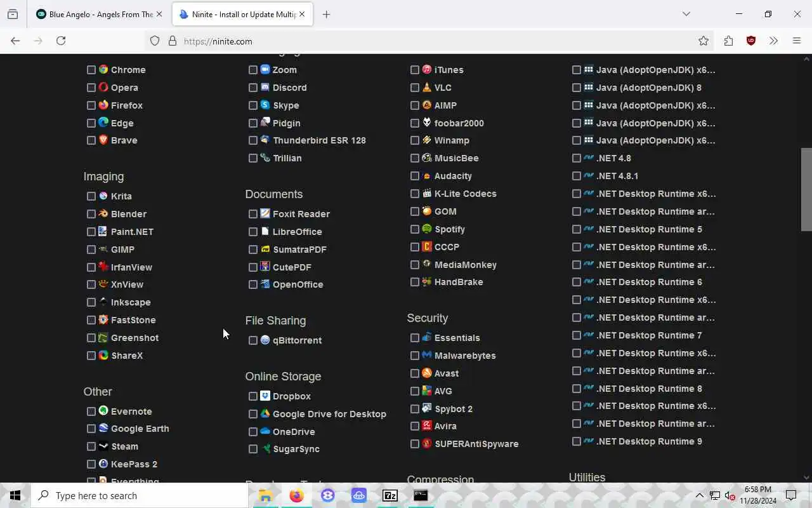812x508 pixels.
Task: Click the Skype icon
Action: (x=265, y=105)
